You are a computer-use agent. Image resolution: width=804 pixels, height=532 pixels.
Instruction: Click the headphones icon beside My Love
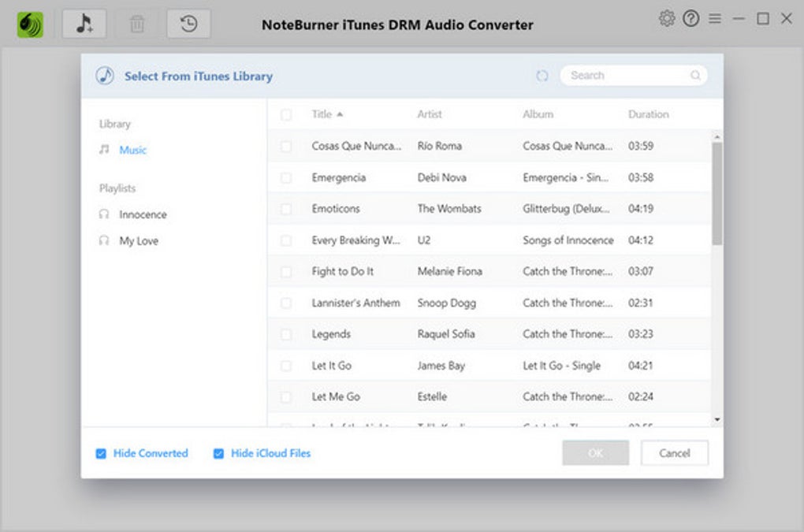[104, 240]
